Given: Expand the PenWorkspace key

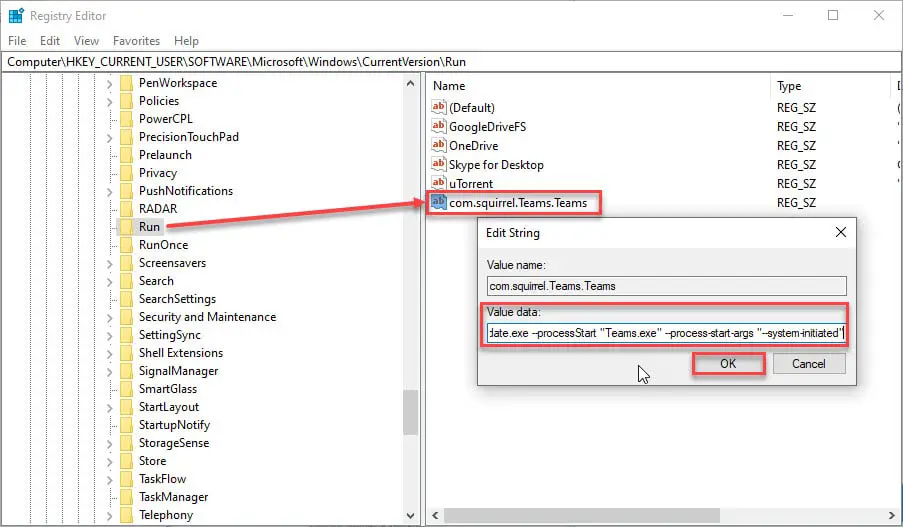Looking at the screenshot, I should [109, 84].
